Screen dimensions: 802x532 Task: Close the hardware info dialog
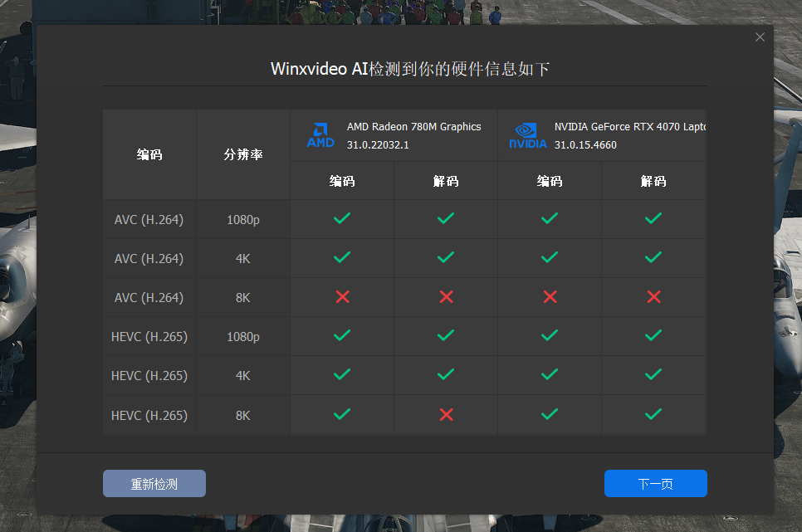(x=760, y=37)
